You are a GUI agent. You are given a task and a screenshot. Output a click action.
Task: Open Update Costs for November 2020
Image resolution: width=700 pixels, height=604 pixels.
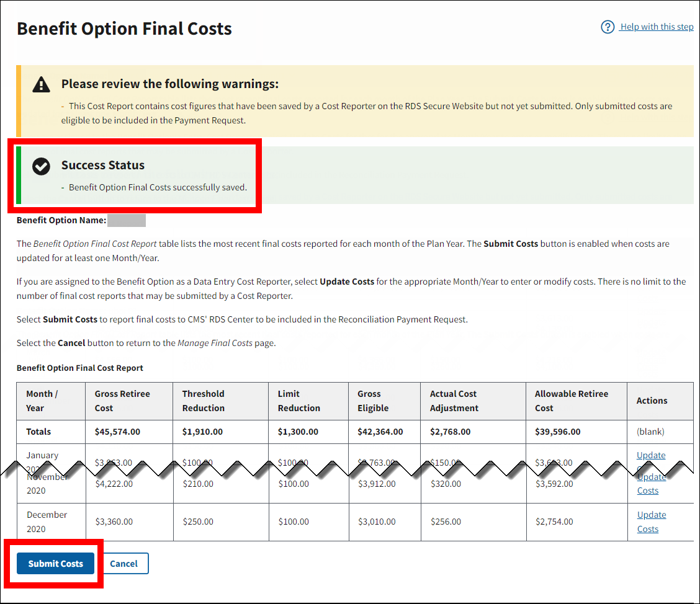651,484
